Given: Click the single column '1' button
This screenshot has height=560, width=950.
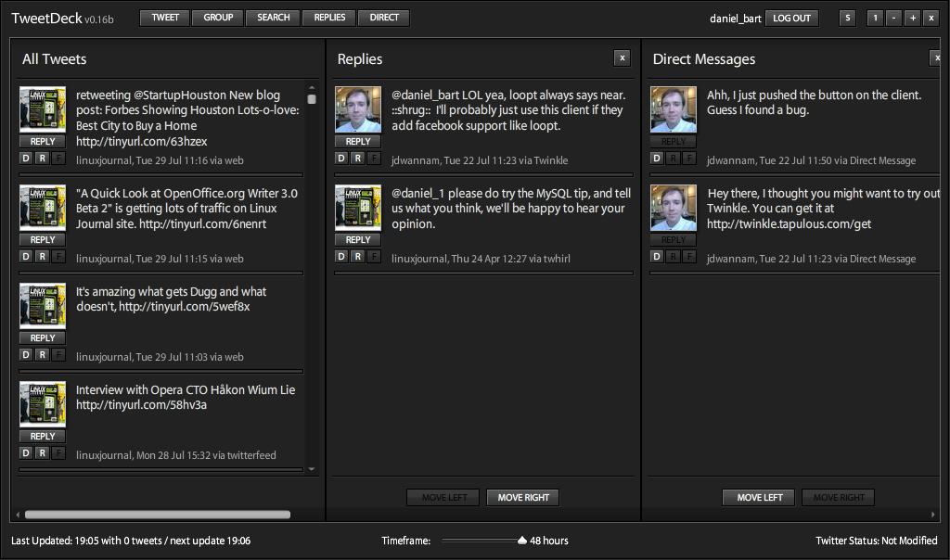Looking at the screenshot, I should (x=875, y=19).
